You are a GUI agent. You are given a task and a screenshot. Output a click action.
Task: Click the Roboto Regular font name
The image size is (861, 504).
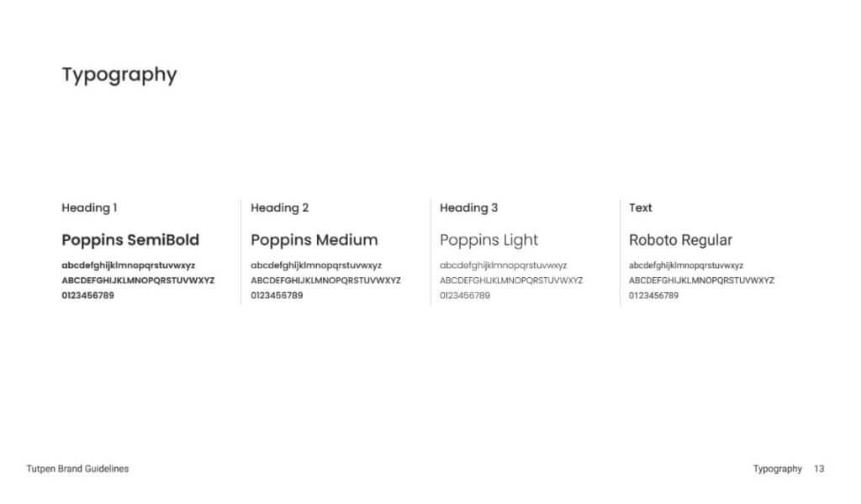pos(680,240)
